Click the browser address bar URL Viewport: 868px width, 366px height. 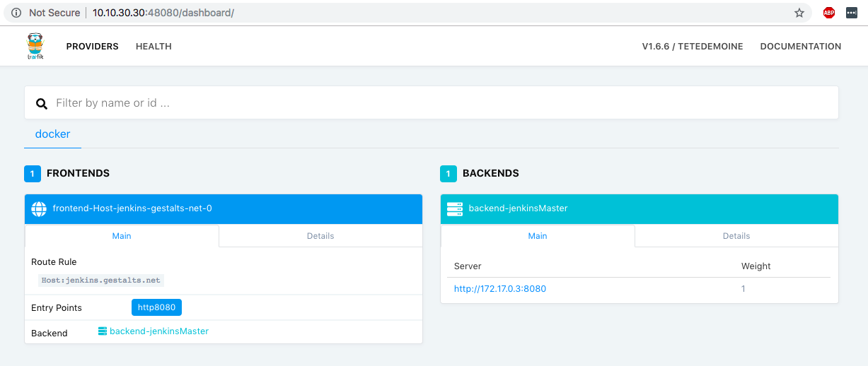[x=163, y=13]
